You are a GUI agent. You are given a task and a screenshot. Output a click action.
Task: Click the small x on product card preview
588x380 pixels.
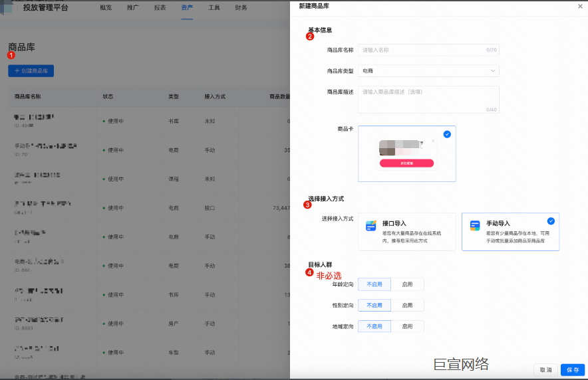pyautogui.click(x=433, y=141)
